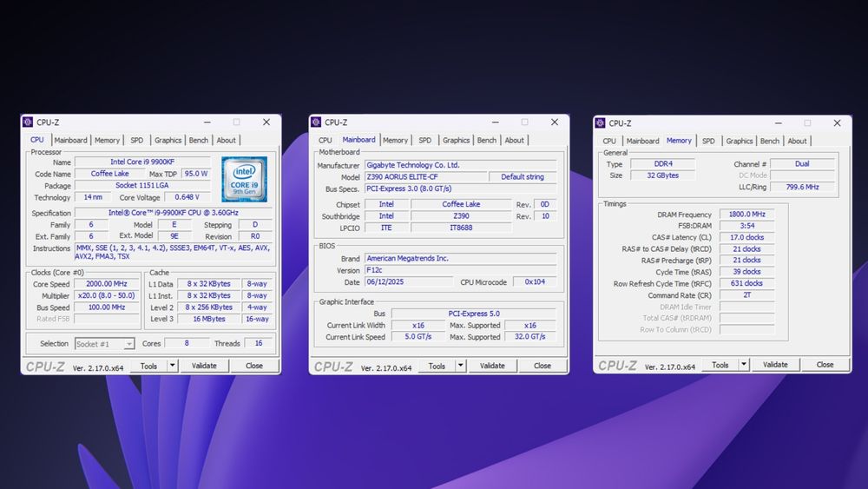Click the Row Refresh Cycle Time '631 clocks'
Screen dimensions: 868x489
[x=746, y=283]
